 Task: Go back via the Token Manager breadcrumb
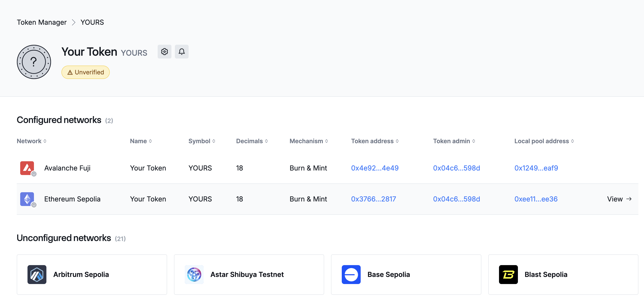tap(41, 22)
